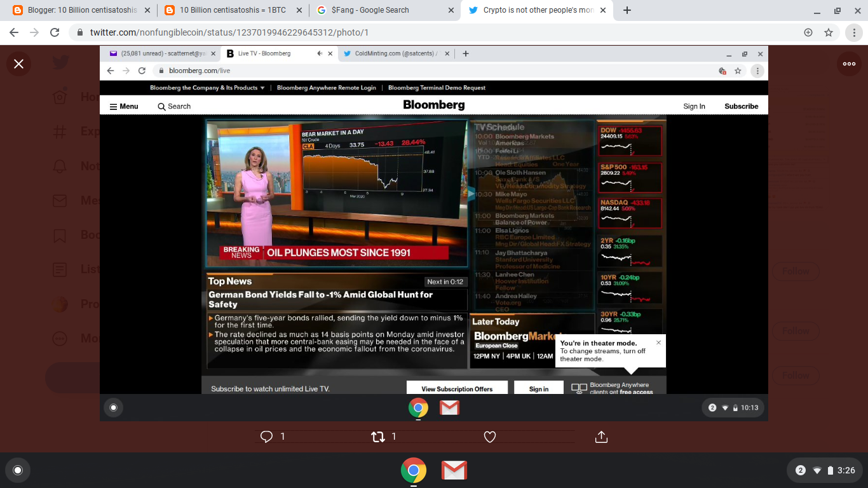Viewport: 868px width, 488px height.
Task: Close the 10 Billion centisatoshis = 1BTC tab
Action: click(x=299, y=10)
